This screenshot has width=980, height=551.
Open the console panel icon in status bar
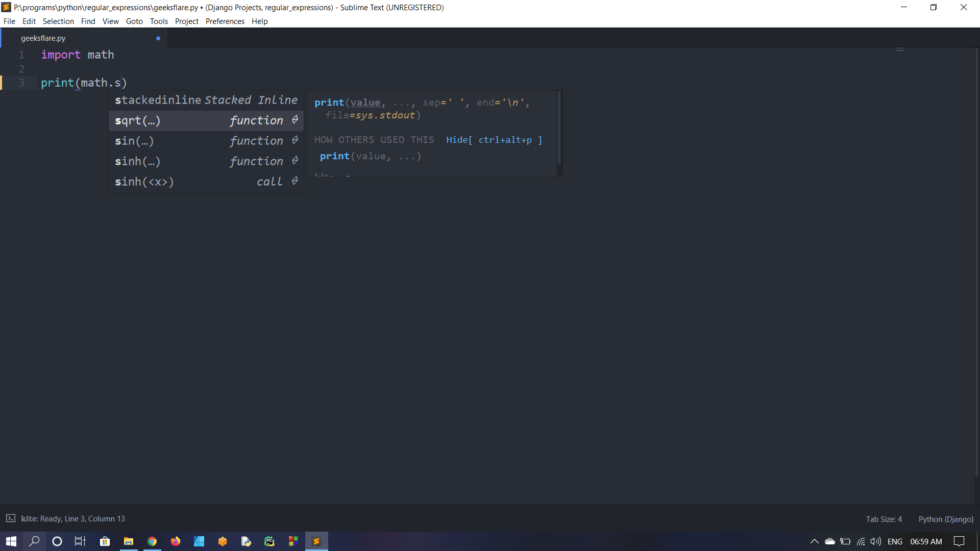(11, 518)
